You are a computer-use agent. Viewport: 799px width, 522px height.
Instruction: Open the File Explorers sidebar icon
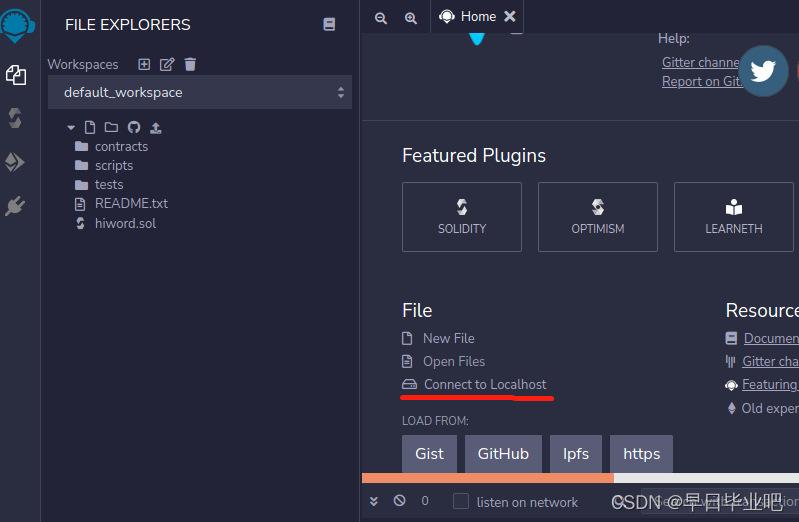tap(16, 75)
